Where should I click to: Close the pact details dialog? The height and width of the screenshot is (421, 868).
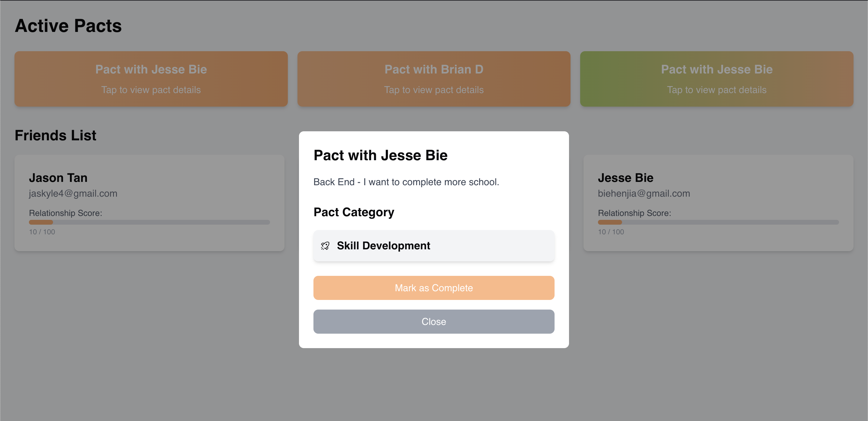coord(434,322)
